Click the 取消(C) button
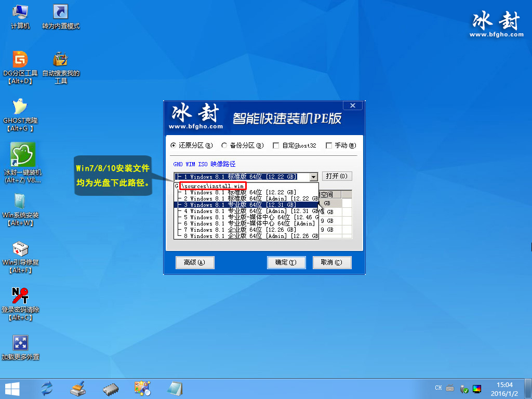Screen dimensions: 532x399 click(x=332, y=262)
